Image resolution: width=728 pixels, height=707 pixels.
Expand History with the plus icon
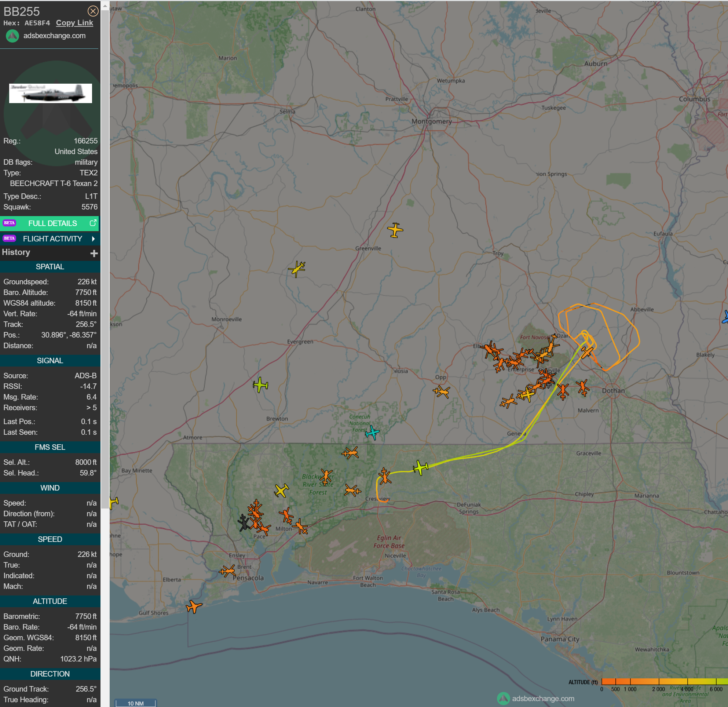pyautogui.click(x=94, y=254)
